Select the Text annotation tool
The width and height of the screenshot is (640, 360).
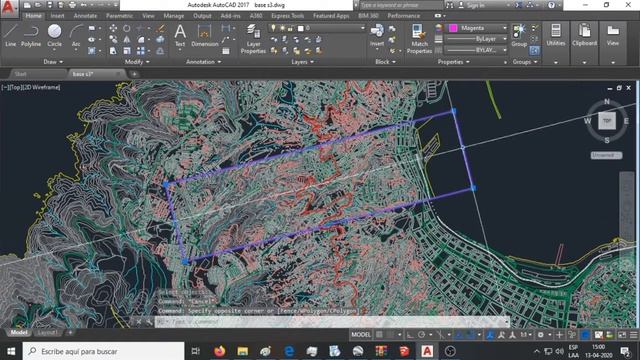click(x=180, y=36)
